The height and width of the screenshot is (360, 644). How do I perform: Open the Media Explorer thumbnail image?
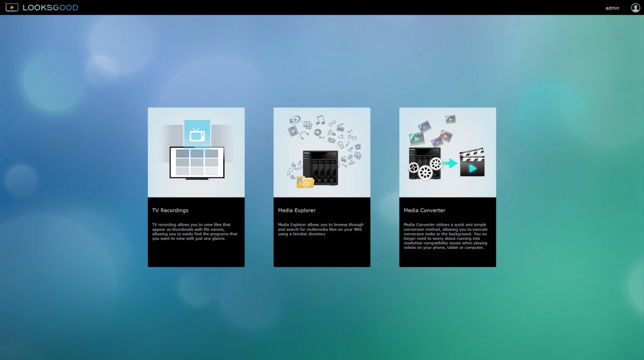click(322, 152)
